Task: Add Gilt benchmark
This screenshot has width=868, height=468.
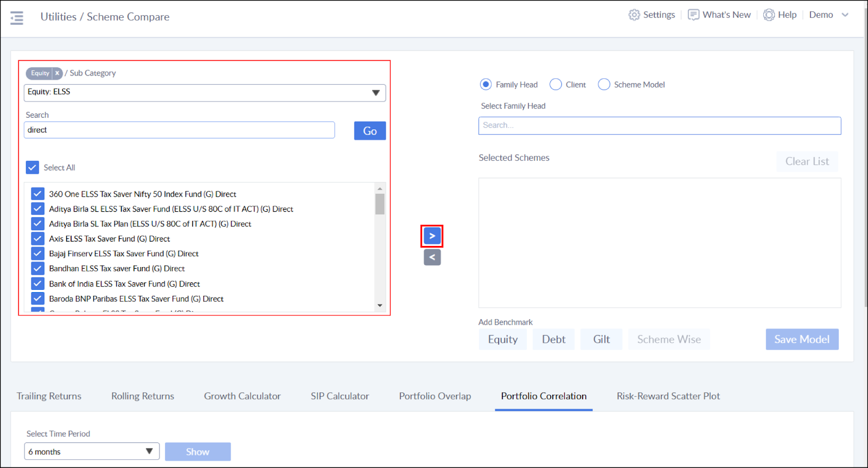Action: coord(601,339)
